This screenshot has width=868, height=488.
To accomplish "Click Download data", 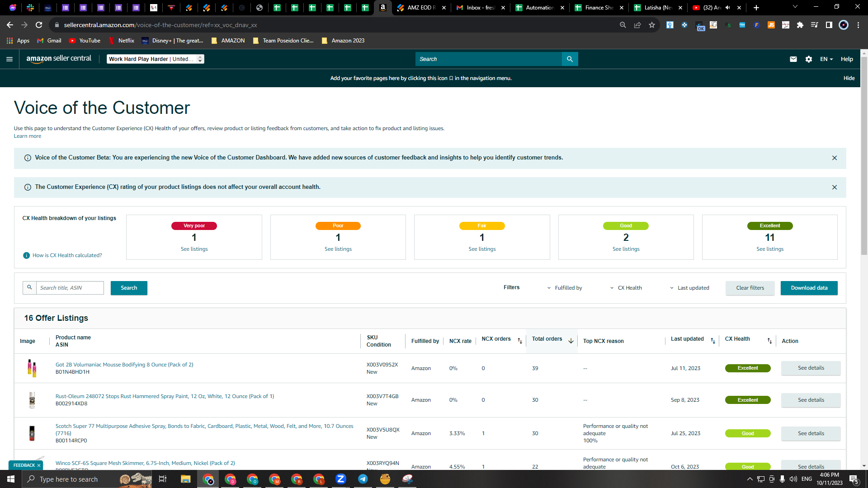I will pyautogui.click(x=809, y=288).
